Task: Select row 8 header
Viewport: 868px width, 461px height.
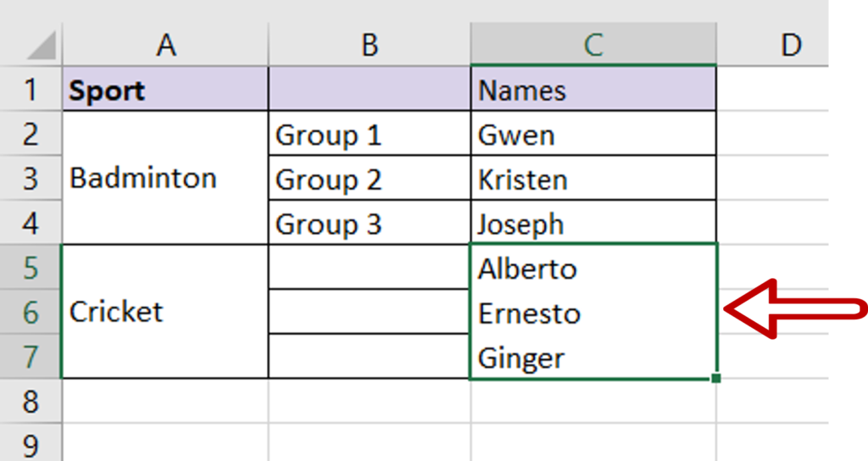Action: 31,401
